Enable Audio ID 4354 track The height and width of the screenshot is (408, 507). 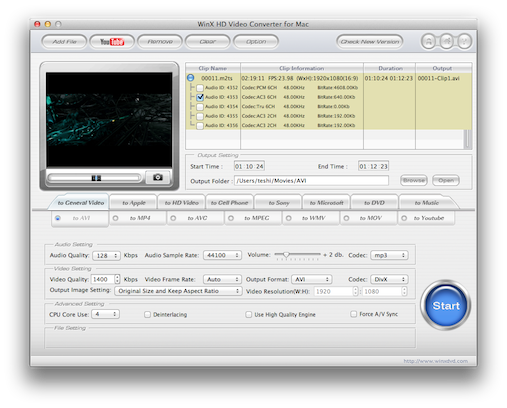click(200, 107)
